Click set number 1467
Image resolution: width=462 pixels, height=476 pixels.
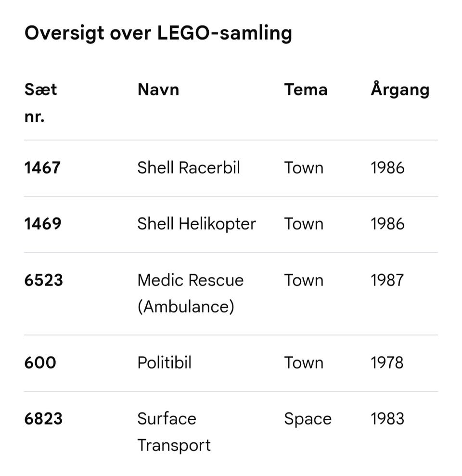pyautogui.click(x=42, y=168)
